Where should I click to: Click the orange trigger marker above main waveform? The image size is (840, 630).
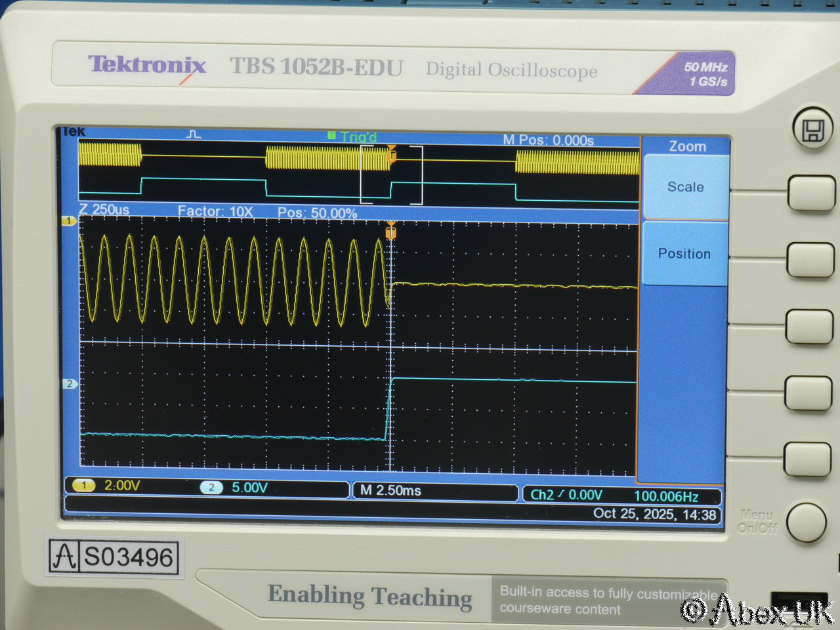(x=391, y=231)
